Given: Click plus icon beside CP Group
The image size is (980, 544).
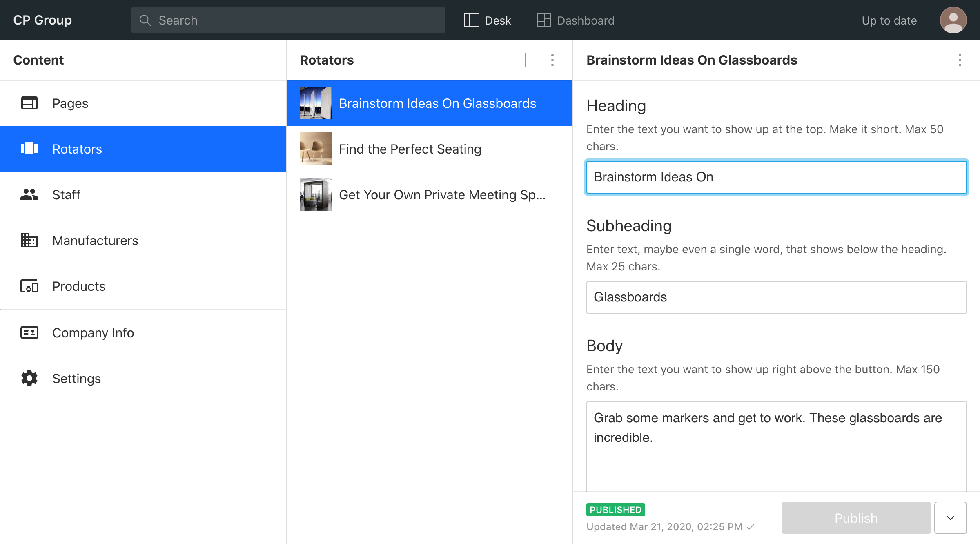Looking at the screenshot, I should click(x=105, y=20).
